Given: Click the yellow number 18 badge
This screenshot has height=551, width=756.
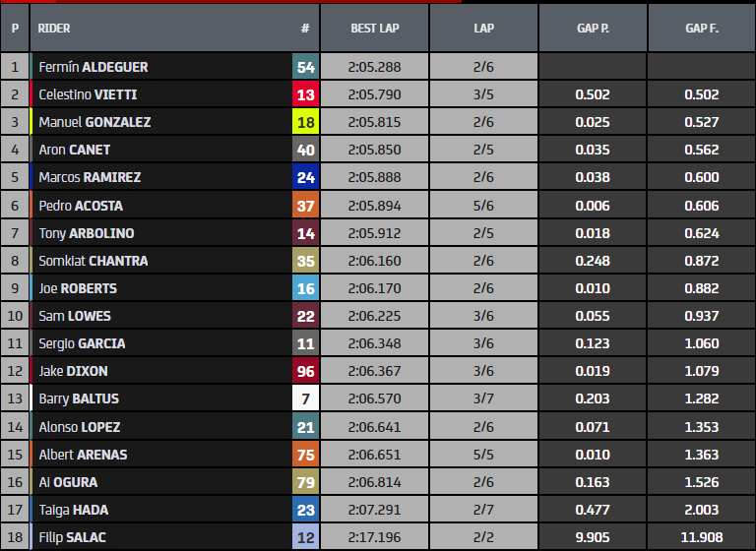Looking at the screenshot, I should coord(305,122).
